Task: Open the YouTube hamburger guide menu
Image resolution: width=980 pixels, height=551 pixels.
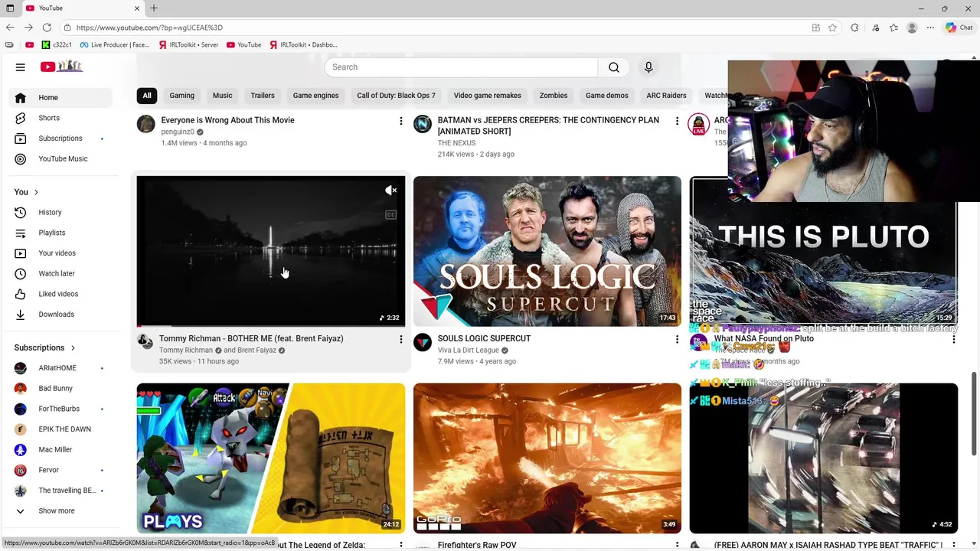Action: pos(21,67)
